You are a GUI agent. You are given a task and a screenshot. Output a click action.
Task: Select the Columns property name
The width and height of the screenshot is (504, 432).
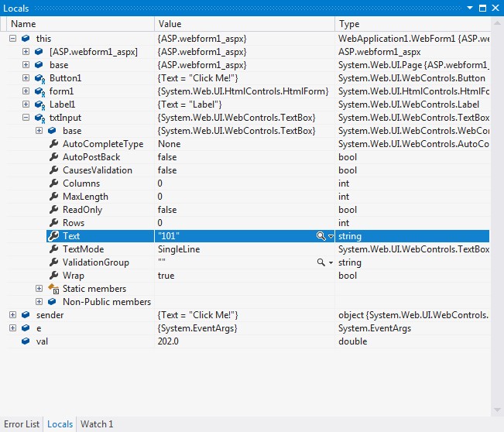pos(81,183)
